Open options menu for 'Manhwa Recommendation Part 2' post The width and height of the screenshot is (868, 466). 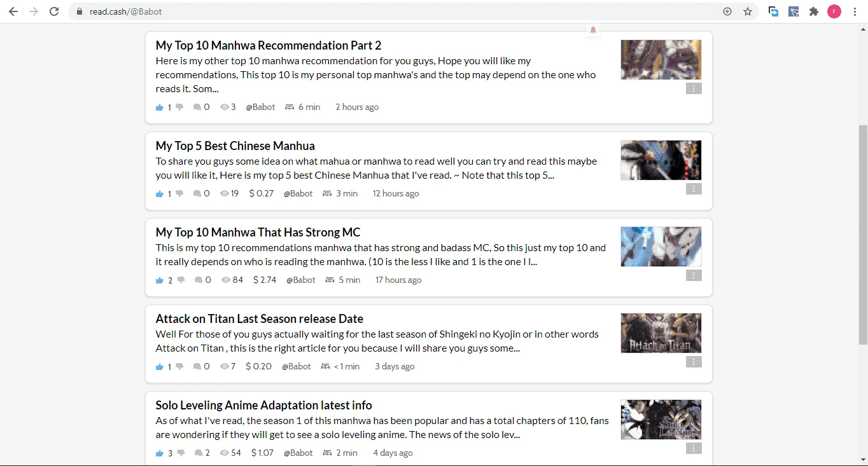click(x=694, y=88)
